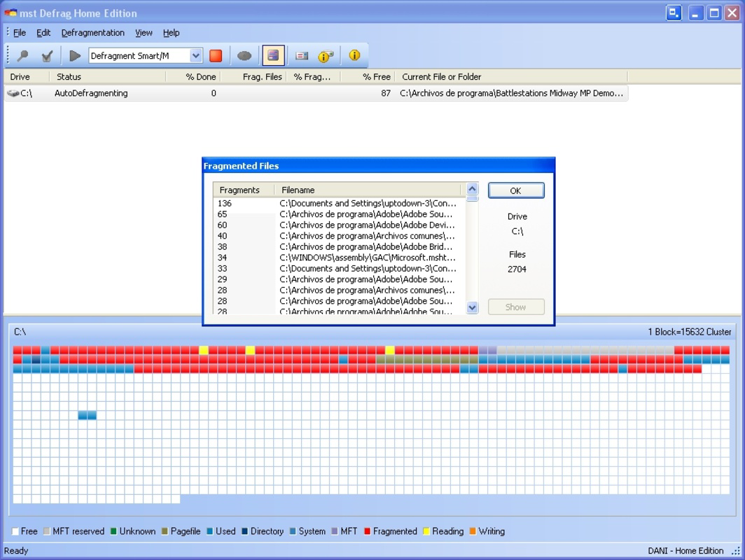Click the Ready status bar text
745x560 pixels.
(x=16, y=551)
